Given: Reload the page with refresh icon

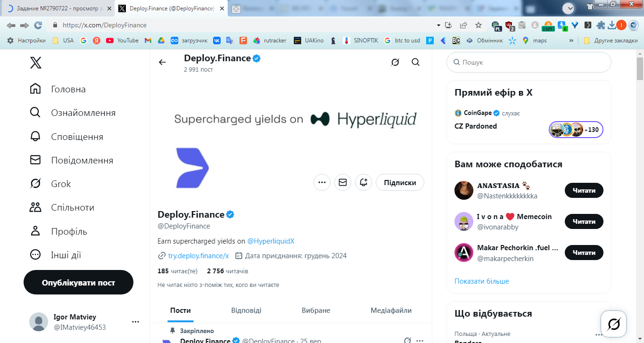Looking at the screenshot, I should pyautogui.click(x=38, y=25).
